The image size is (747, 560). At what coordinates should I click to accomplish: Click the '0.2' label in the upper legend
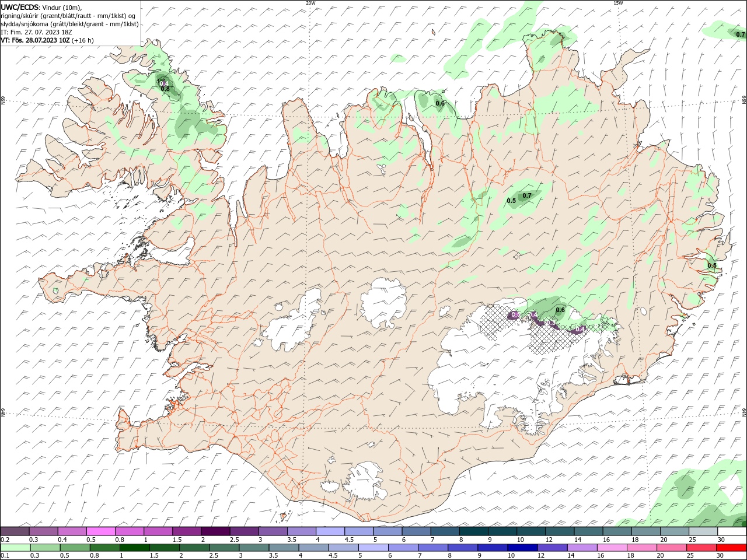[x=5, y=540]
